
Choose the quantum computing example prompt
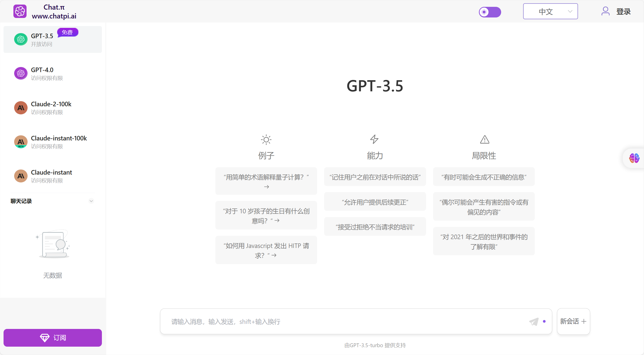coord(266,181)
